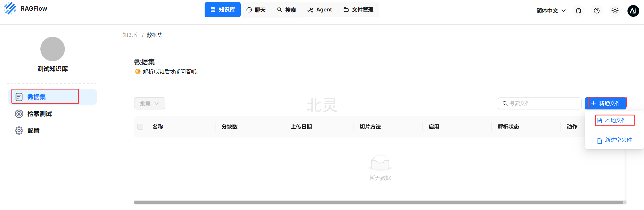The width and height of the screenshot is (644, 210).
Task: Select 数据集 in the sidebar
Action: pos(53,97)
